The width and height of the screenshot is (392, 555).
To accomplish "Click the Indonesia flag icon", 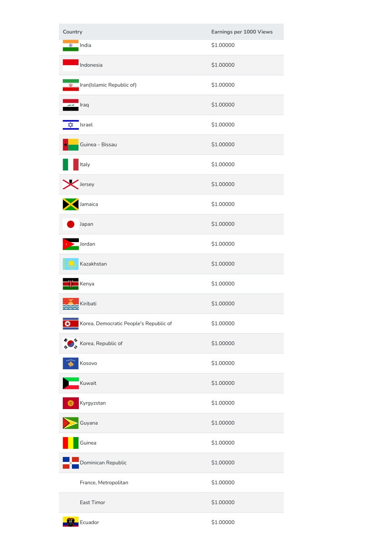I will click(70, 65).
